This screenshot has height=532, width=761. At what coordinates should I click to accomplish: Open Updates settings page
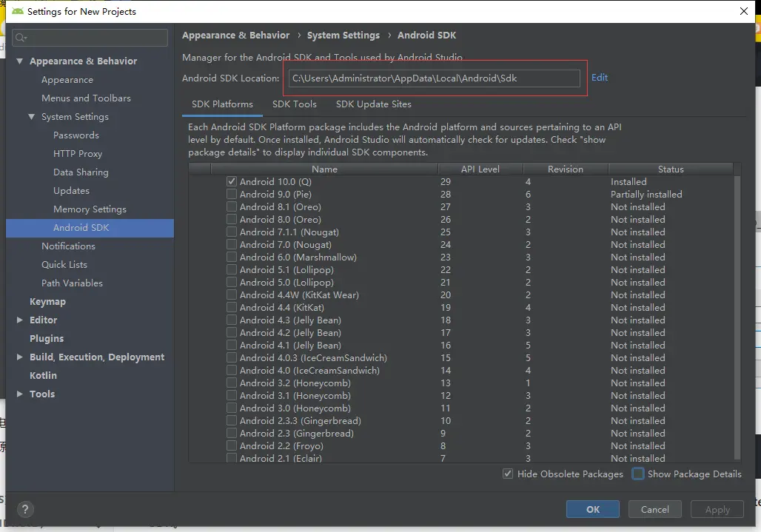(71, 191)
